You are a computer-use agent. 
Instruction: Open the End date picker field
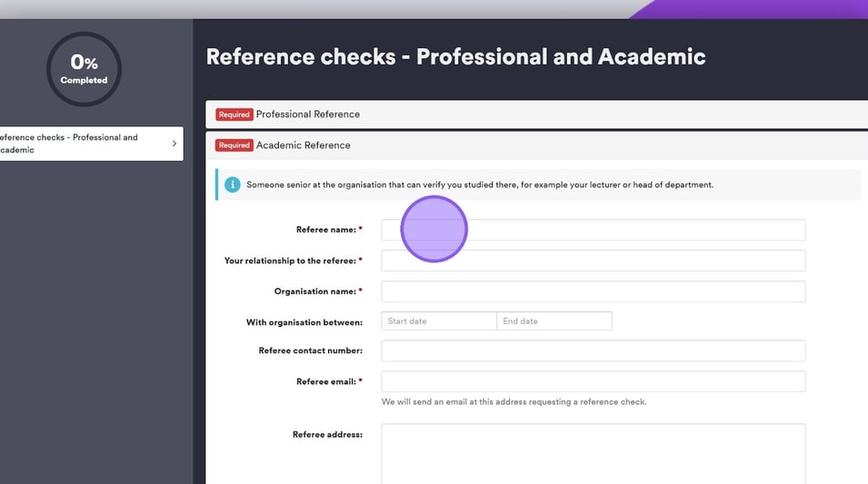point(554,321)
